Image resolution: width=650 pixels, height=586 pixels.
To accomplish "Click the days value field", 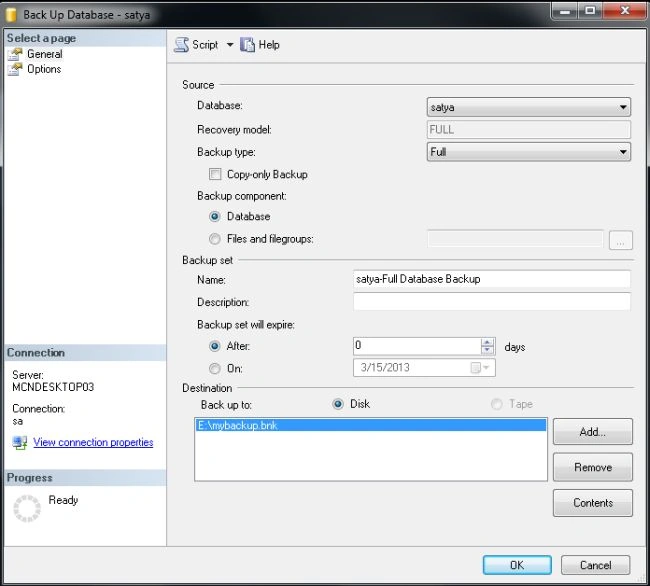I will pos(417,346).
